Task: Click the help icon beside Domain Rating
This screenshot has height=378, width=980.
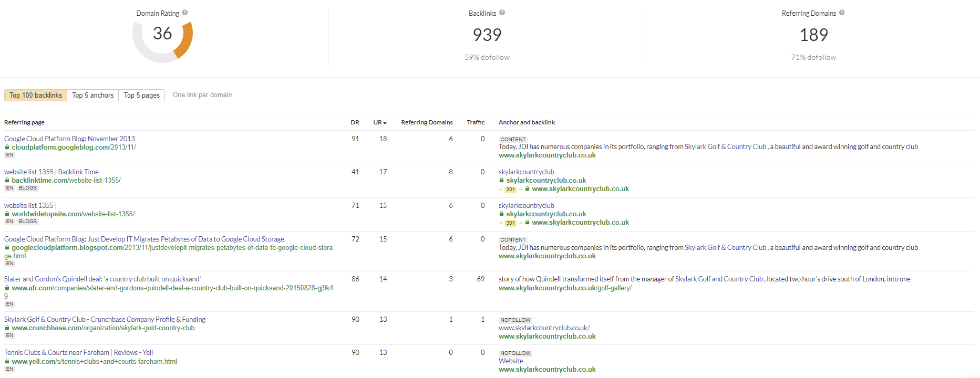Action: tap(185, 13)
